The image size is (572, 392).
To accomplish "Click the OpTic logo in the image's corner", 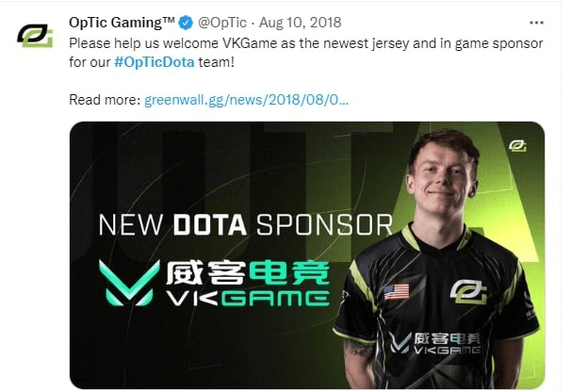I will click(x=517, y=146).
